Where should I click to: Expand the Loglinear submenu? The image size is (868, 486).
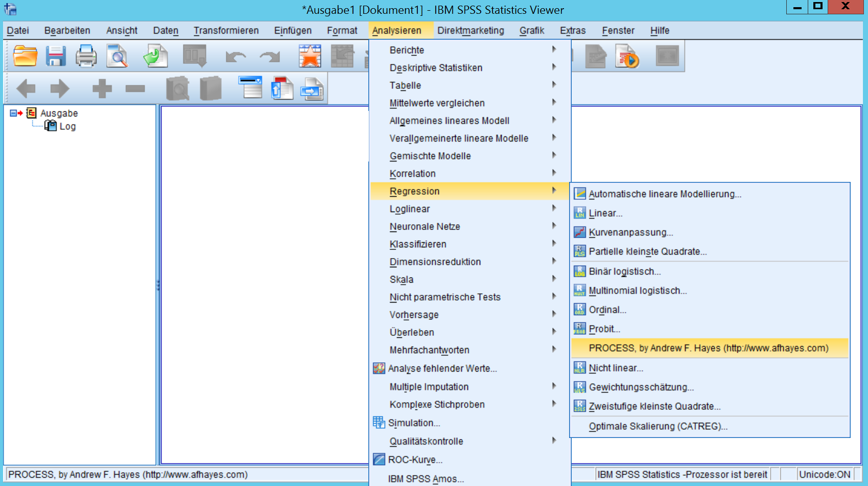[x=470, y=209]
